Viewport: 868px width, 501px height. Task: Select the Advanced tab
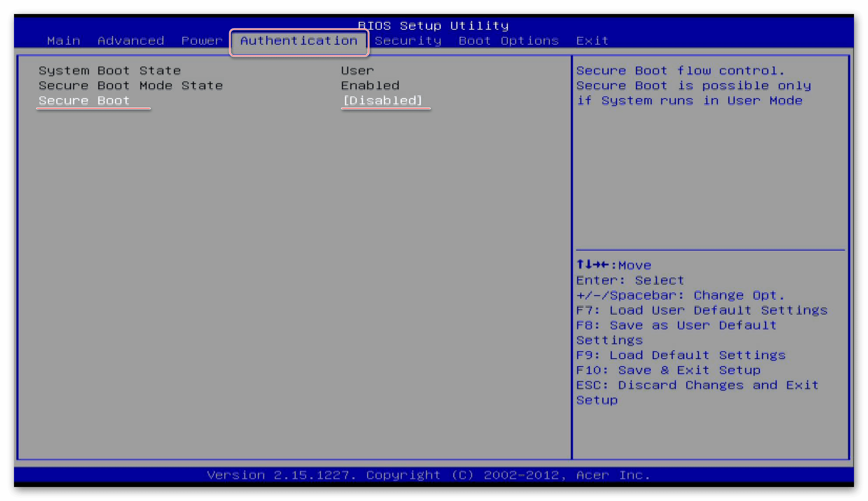(x=130, y=40)
